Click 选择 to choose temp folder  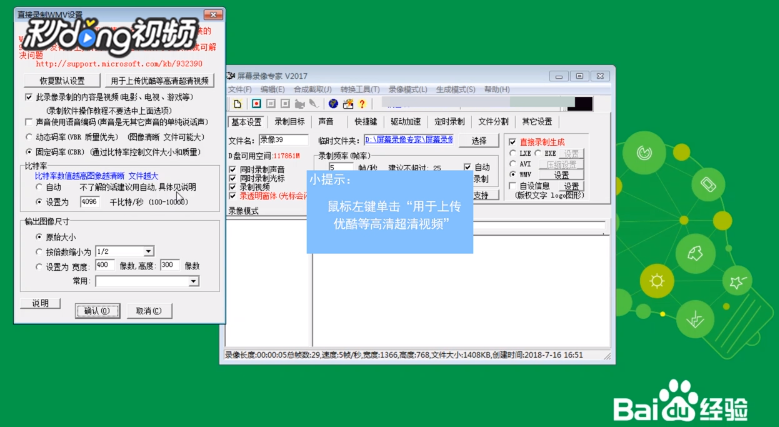coord(479,141)
